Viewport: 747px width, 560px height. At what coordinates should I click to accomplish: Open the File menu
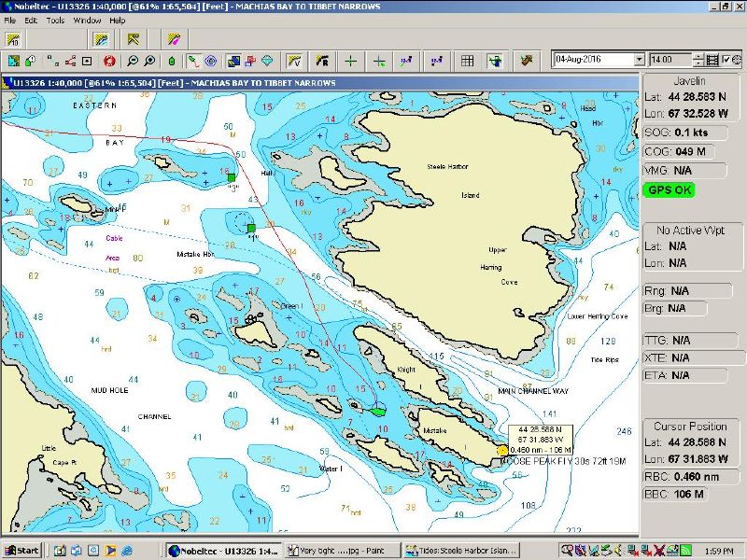9,20
